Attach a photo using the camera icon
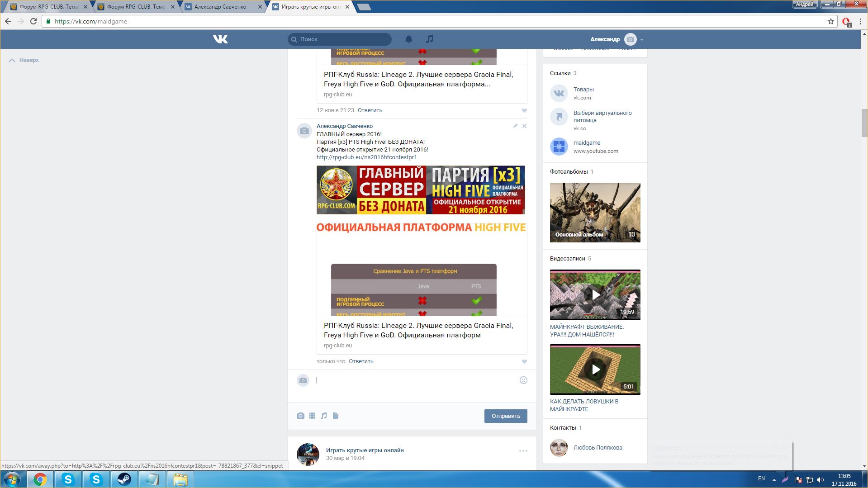Image resolution: width=868 pixels, height=488 pixels. [x=300, y=416]
